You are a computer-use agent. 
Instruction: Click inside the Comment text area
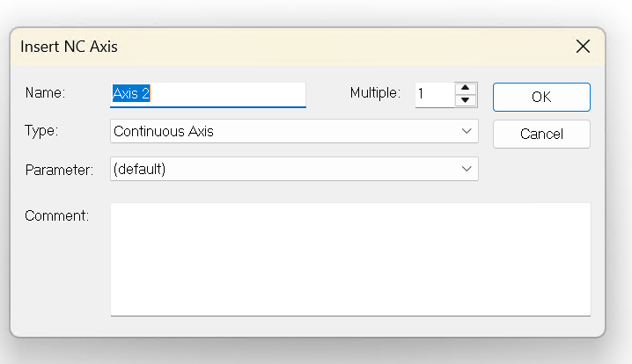click(350, 258)
